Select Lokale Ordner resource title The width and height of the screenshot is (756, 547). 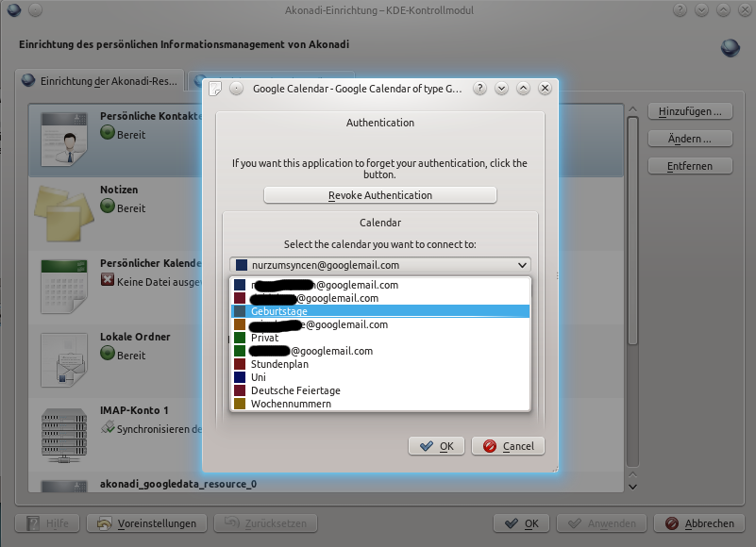pyautogui.click(x=135, y=337)
